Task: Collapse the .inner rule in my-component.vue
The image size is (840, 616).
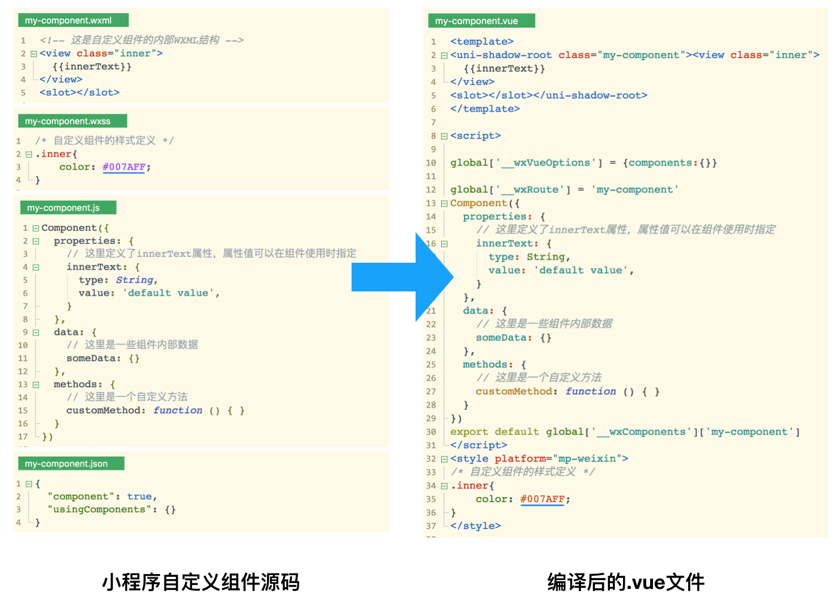Action: point(444,486)
